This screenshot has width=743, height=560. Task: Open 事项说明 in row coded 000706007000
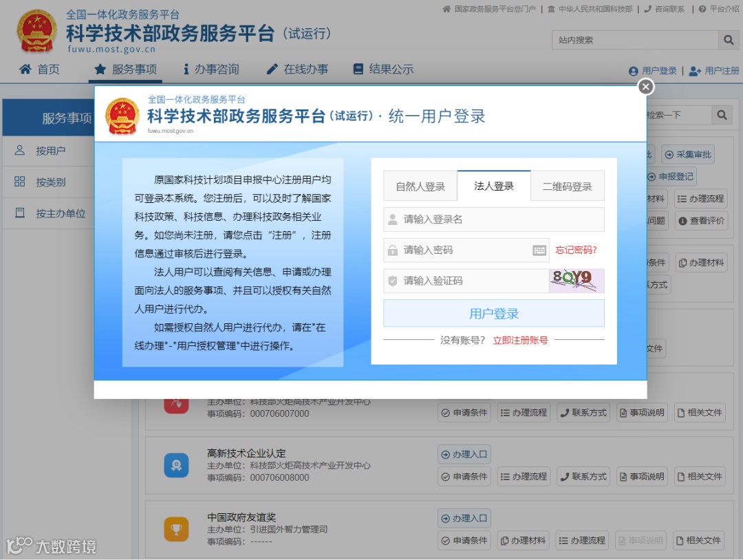click(x=642, y=413)
